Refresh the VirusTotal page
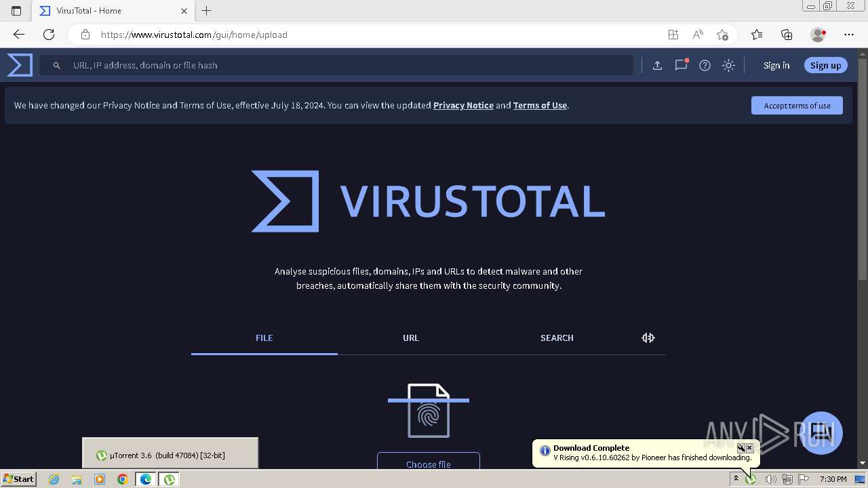 49,35
